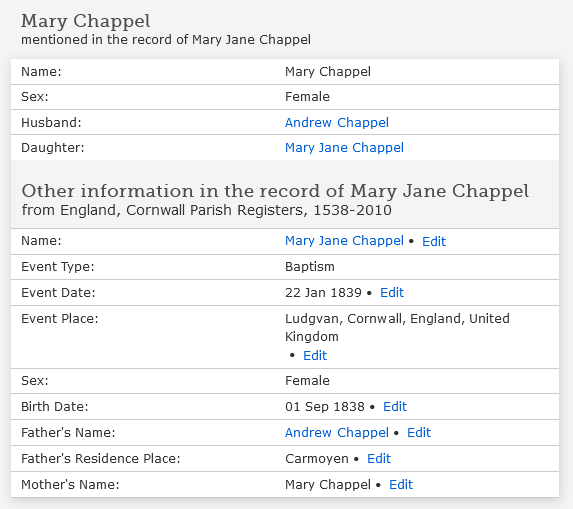Screen dimensions: 573x509
Task: Edit father's residence place Carmoyen
Action: (379, 458)
